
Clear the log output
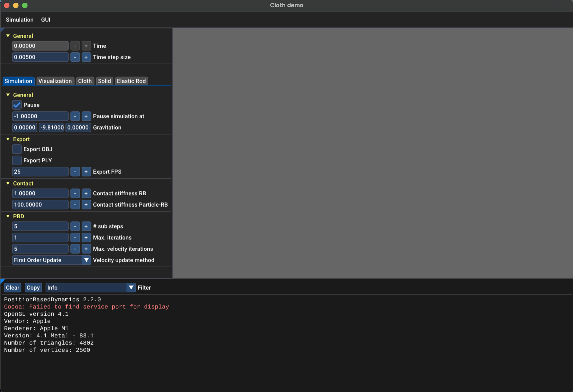13,287
